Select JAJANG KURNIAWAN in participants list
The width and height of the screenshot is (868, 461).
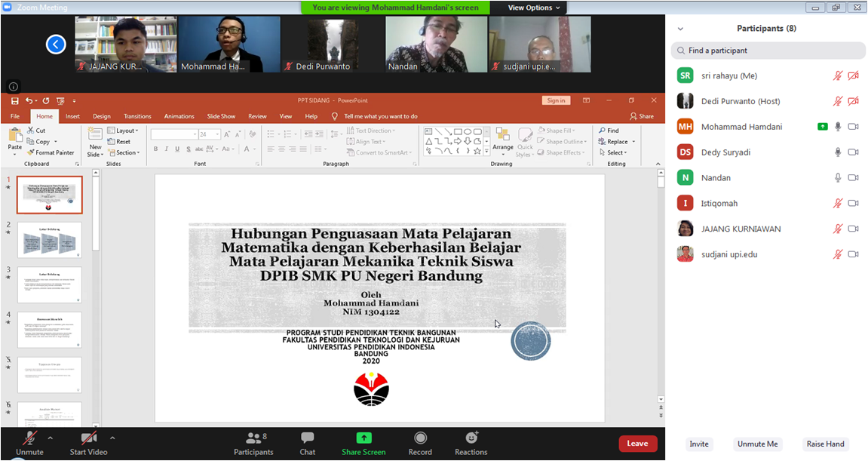(x=768, y=229)
